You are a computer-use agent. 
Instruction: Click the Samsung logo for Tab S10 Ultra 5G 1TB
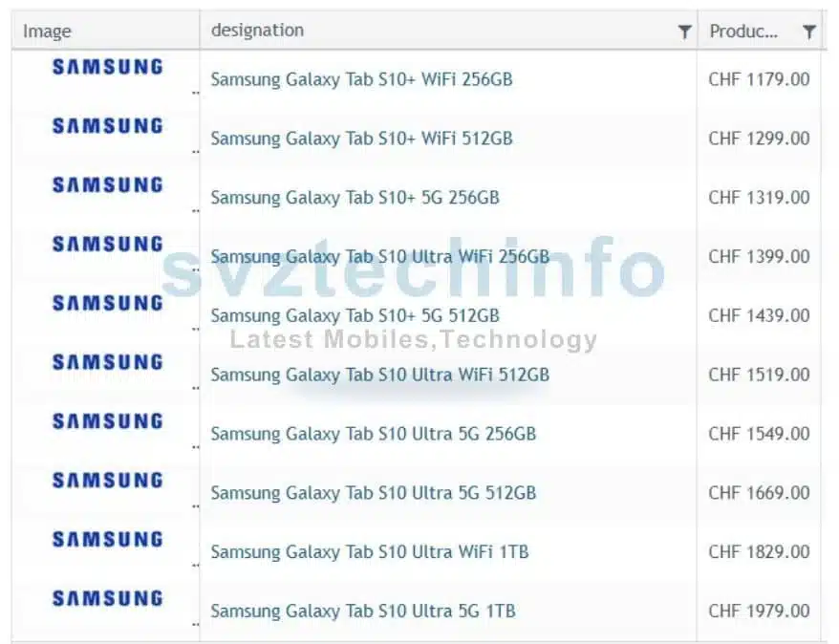(x=108, y=598)
